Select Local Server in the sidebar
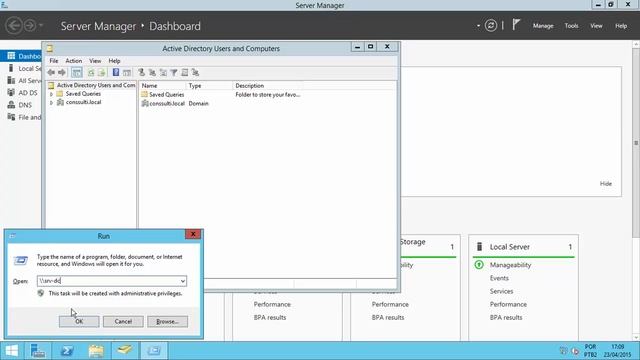 (24, 68)
